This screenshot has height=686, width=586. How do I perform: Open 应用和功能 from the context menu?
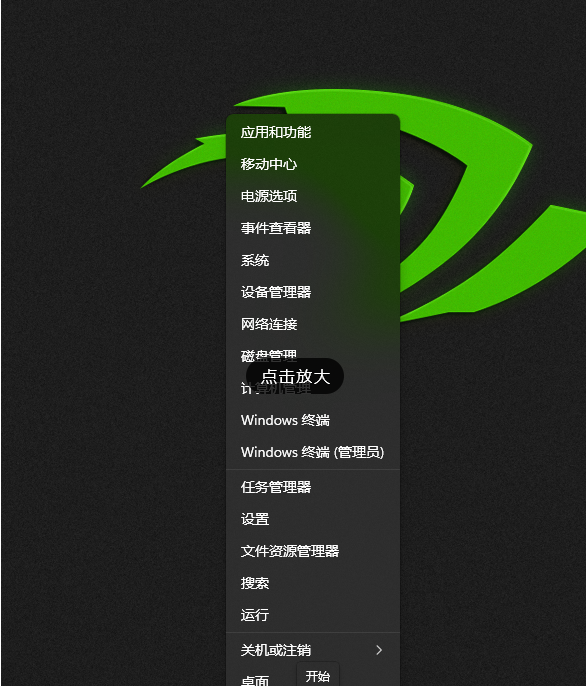[313, 132]
